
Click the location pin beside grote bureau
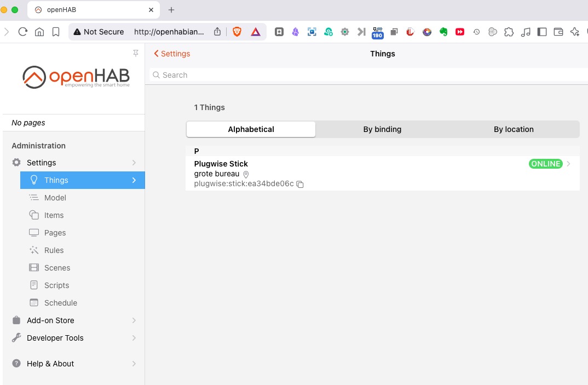click(246, 175)
